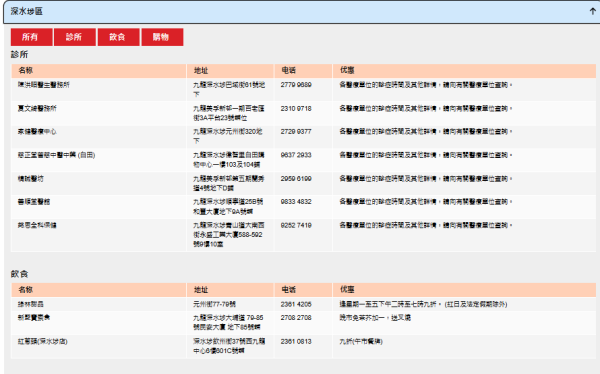Screen dimensions: 600x374
Task: Collapse the 深水埗區 section using the up arrow
Action: pos(592,11)
